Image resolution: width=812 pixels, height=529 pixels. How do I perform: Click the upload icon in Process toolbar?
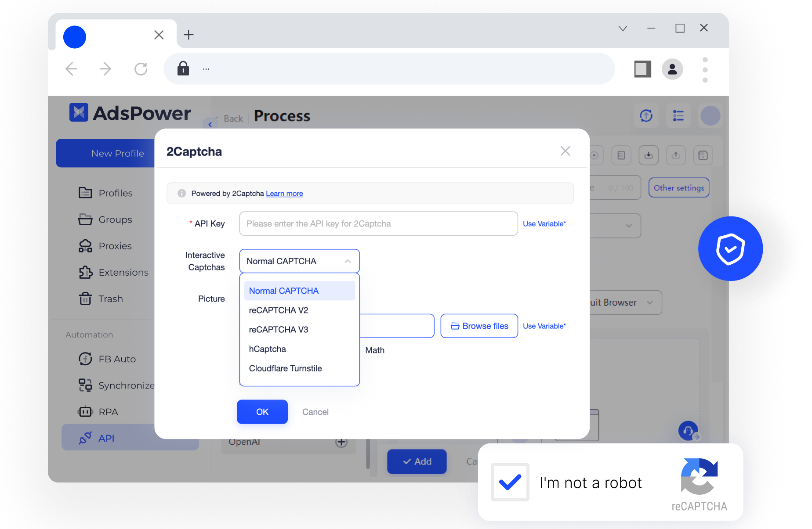(676, 155)
